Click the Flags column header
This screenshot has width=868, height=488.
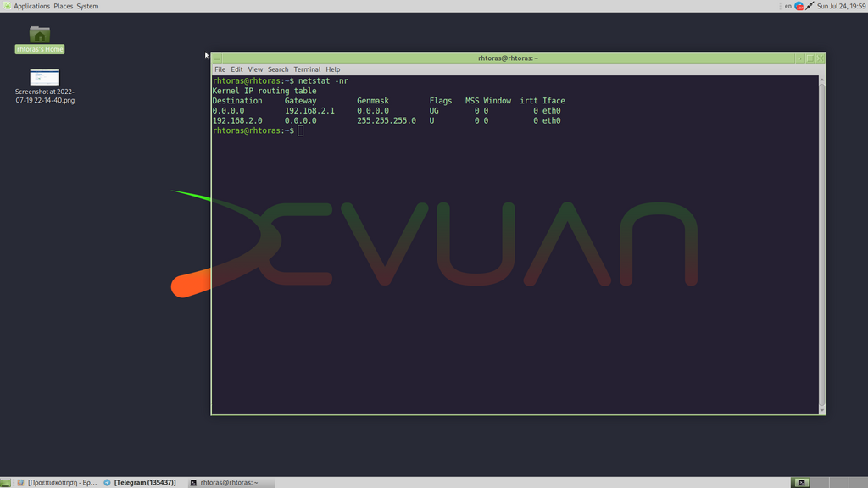[x=441, y=101]
